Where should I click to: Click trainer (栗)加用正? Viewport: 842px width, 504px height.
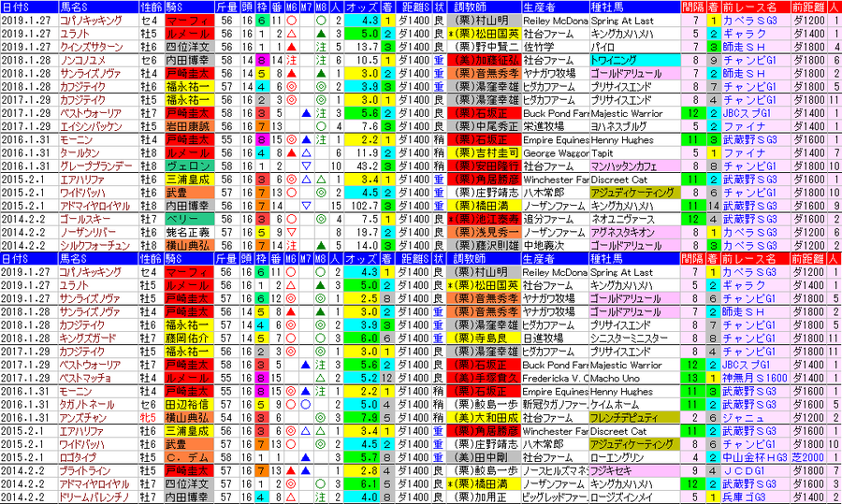(485, 497)
